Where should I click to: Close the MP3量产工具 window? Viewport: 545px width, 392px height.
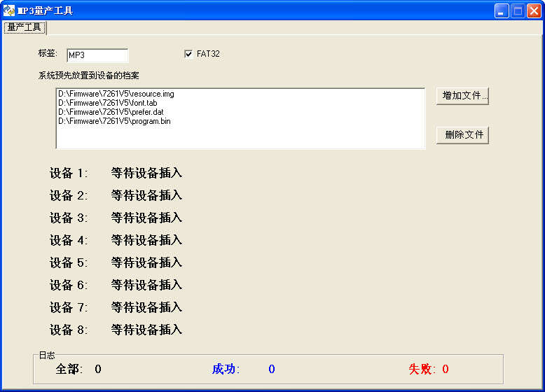point(534,10)
